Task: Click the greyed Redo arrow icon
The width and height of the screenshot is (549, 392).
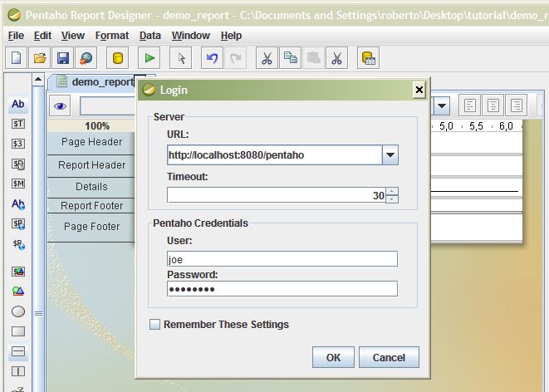Action: [x=236, y=58]
